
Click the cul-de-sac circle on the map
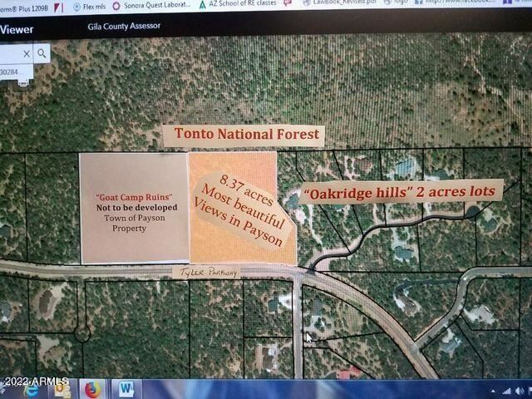tap(82, 333)
